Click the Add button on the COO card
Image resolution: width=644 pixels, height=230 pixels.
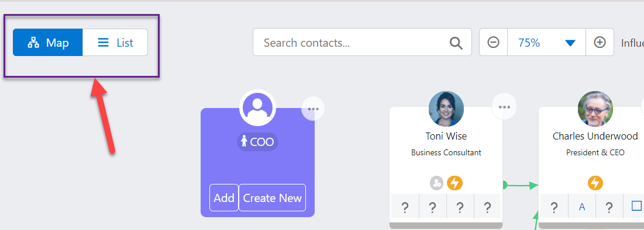click(x=224, y=198)
